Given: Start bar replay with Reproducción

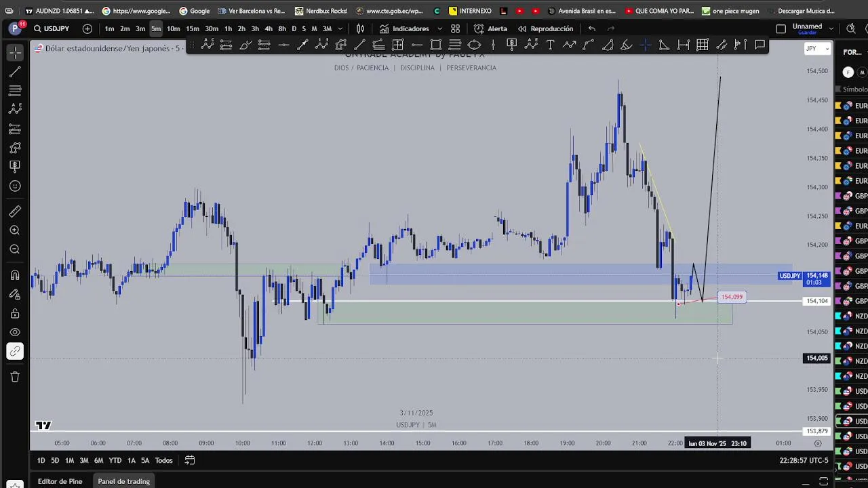Looking at the screenshot, I should click(x=545, y=28).
